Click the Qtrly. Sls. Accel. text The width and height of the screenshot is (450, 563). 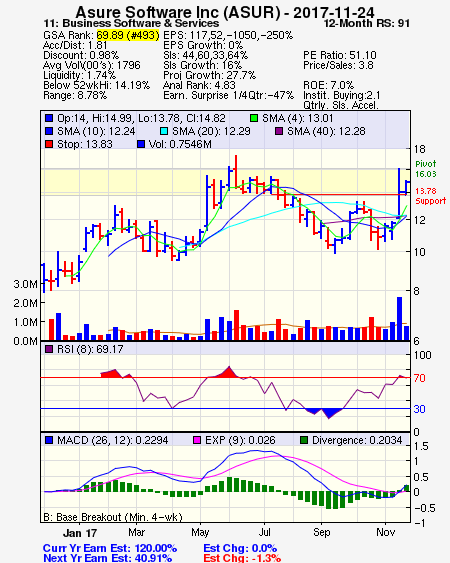click(341, 105)
